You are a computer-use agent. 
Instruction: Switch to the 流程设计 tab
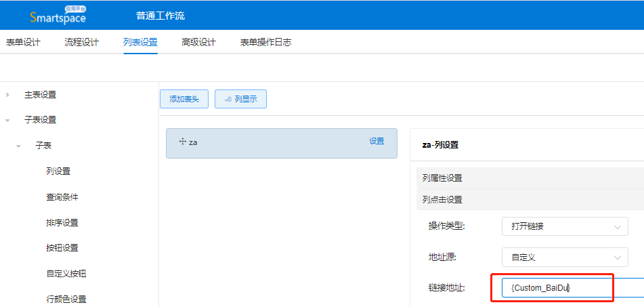pyautogui.click(x=81, y=43)
